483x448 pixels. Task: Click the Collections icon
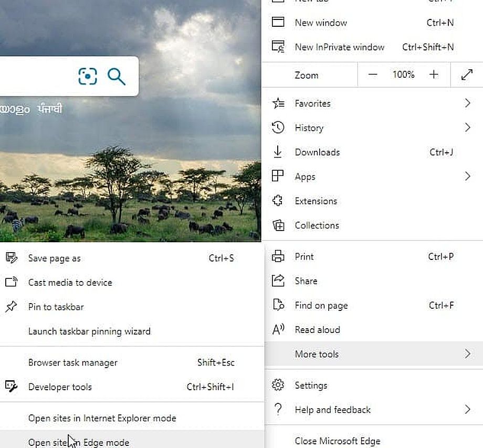(x=278, y=225)
